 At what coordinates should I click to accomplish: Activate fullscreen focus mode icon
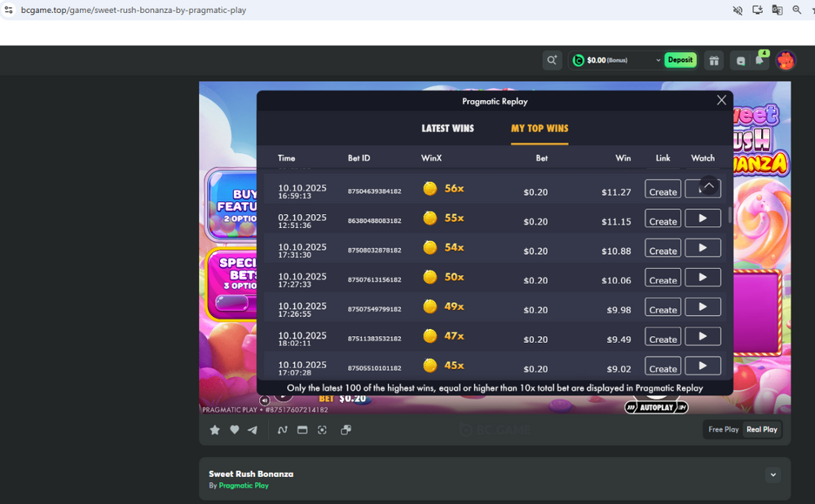(x=322, y=429)
